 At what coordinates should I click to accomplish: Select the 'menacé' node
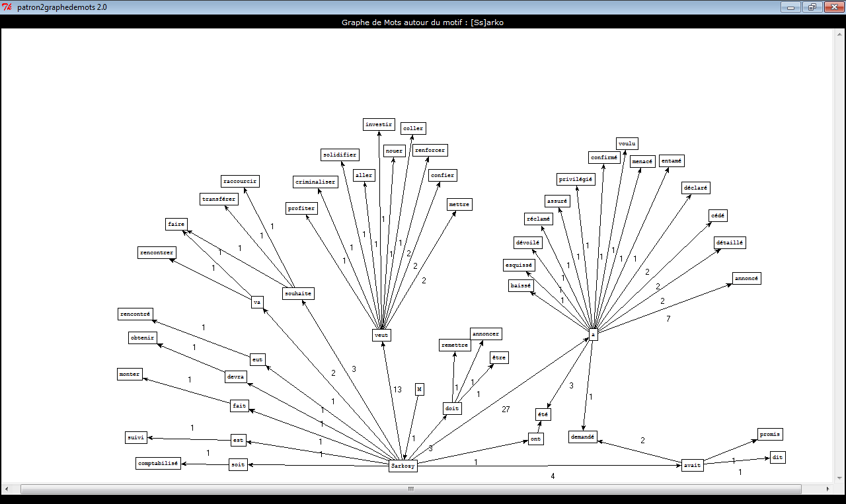642,161
